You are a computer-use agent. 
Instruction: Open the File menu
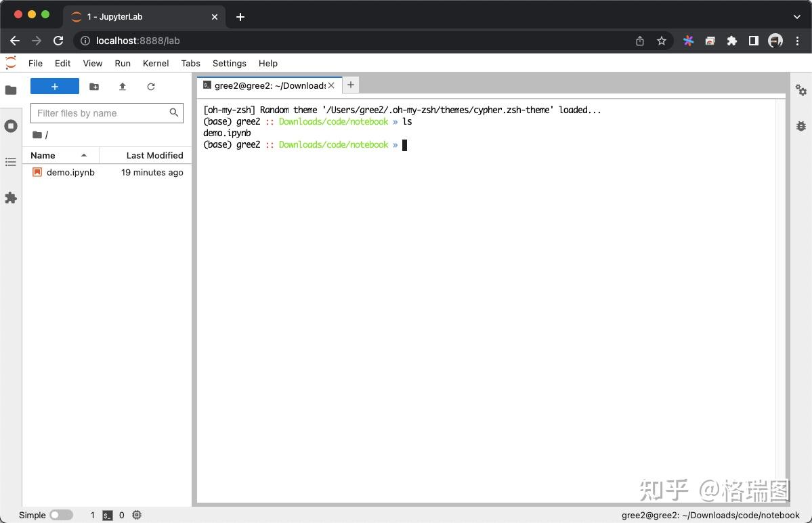[x=35, y=63]
